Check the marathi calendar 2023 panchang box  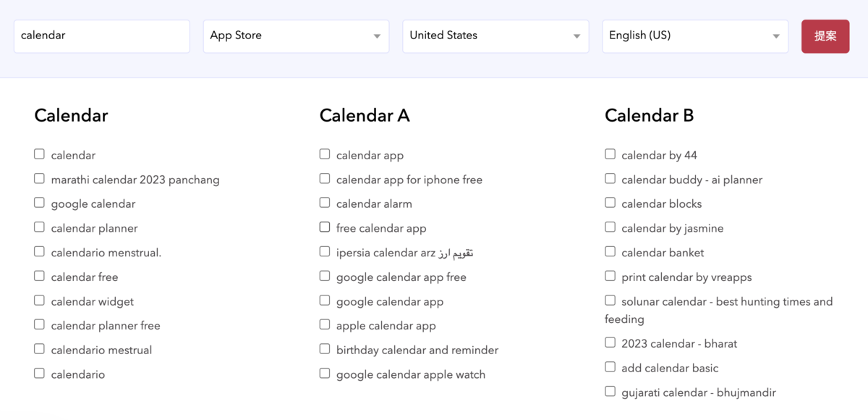coord(39,179)
